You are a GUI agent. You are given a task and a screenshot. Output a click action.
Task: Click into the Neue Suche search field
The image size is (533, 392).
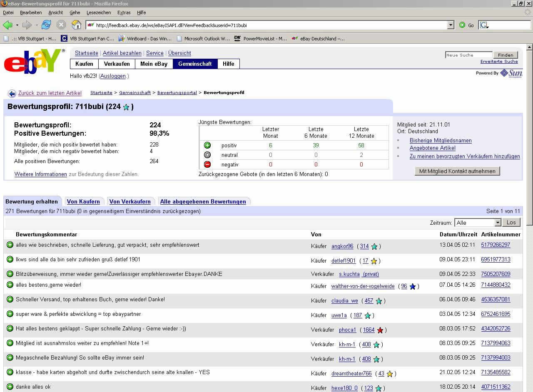468,55
